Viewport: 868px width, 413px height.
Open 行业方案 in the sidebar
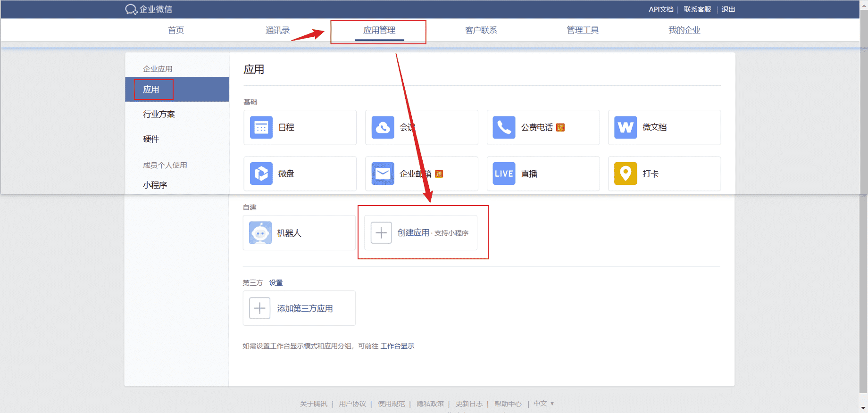[159, 114]
